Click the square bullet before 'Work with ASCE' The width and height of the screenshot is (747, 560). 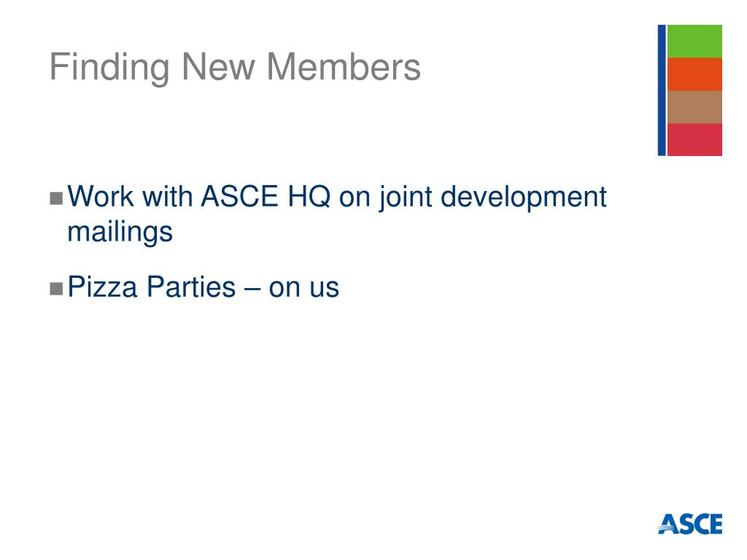(56, 198)
